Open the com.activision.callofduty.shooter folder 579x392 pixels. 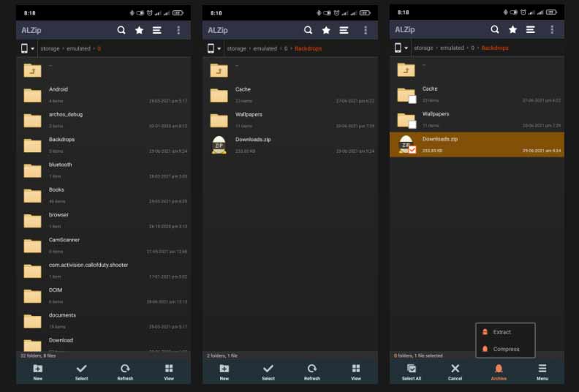pos(103,271)
